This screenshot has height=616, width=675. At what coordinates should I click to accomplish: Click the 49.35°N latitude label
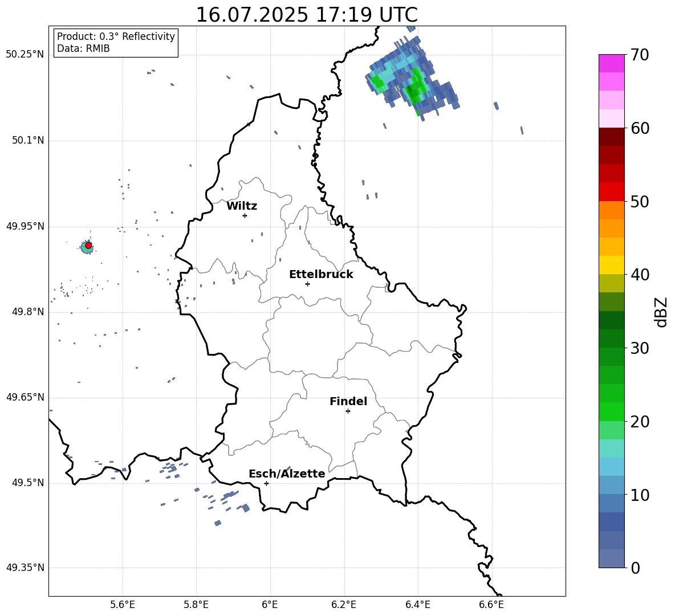(x=25, y=568)
